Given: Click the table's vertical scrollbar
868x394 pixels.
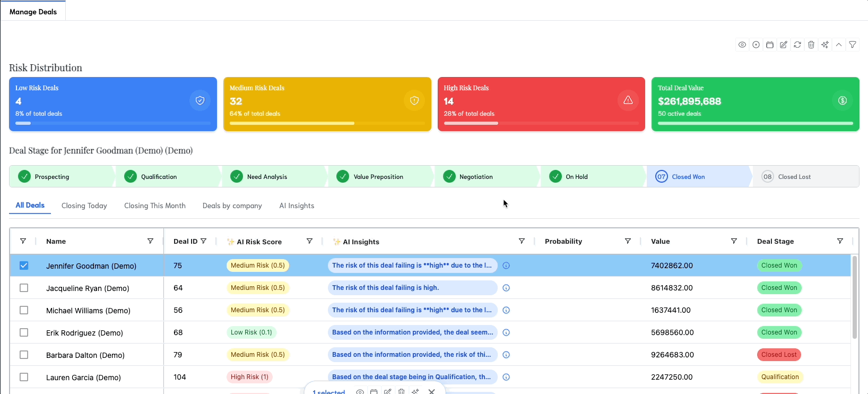Looking at the screenshot, I should 854,297.
